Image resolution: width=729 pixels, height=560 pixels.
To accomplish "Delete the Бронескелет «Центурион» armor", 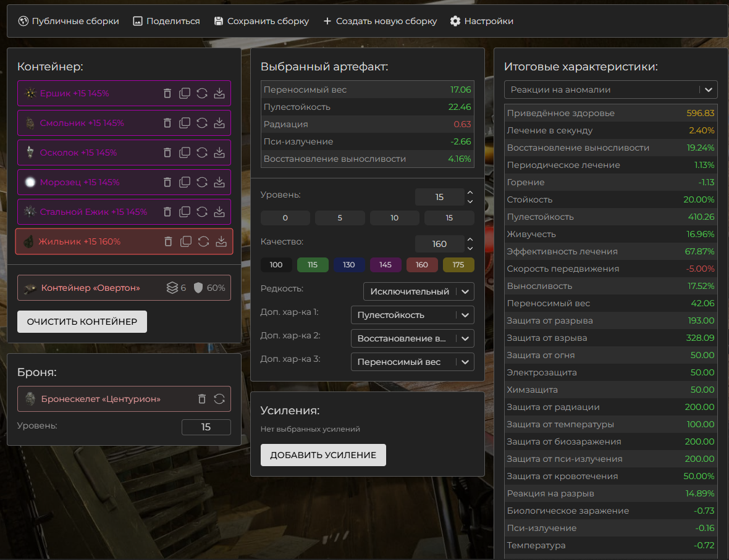I will (x=201, y=399).
